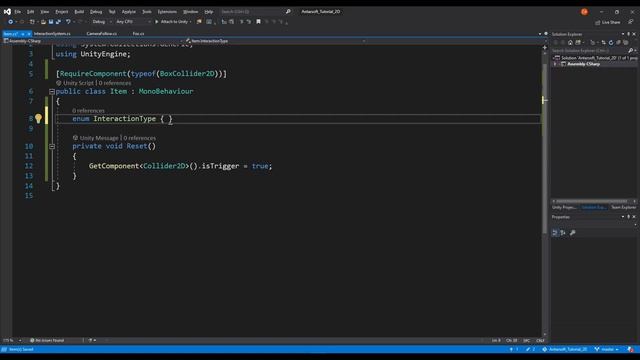Click the Alphabetical sort icon in Properties
The image size is (640, 360).
(563, 233)
